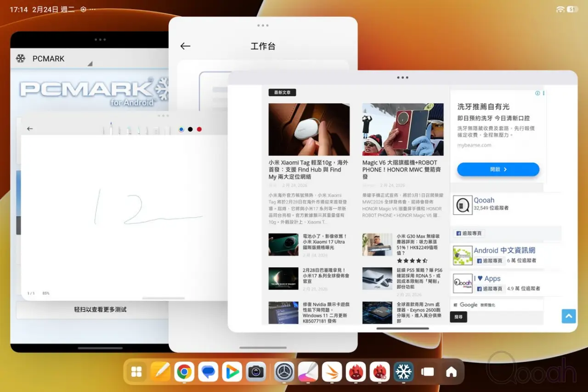Viewport: 588px width, 392px height.
Task: Choose the red color swatch
Action: point(199,129)
